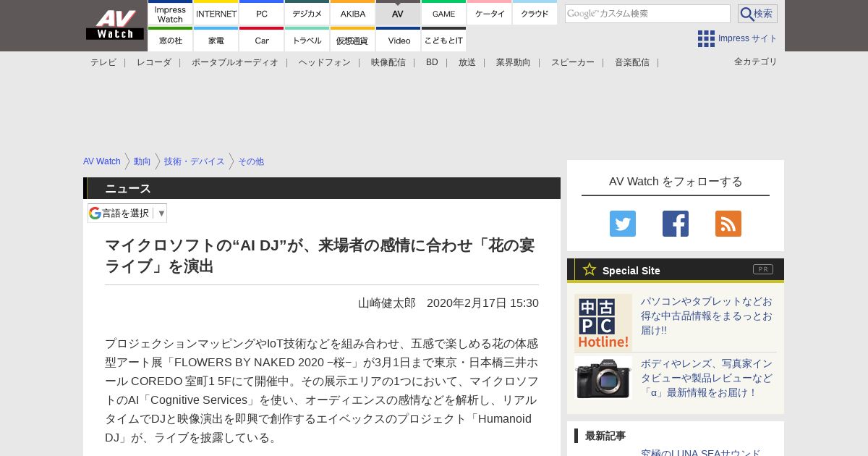Viewport: 868px width, 456px height.
Task: Open the Video tab
Action: 398,40
